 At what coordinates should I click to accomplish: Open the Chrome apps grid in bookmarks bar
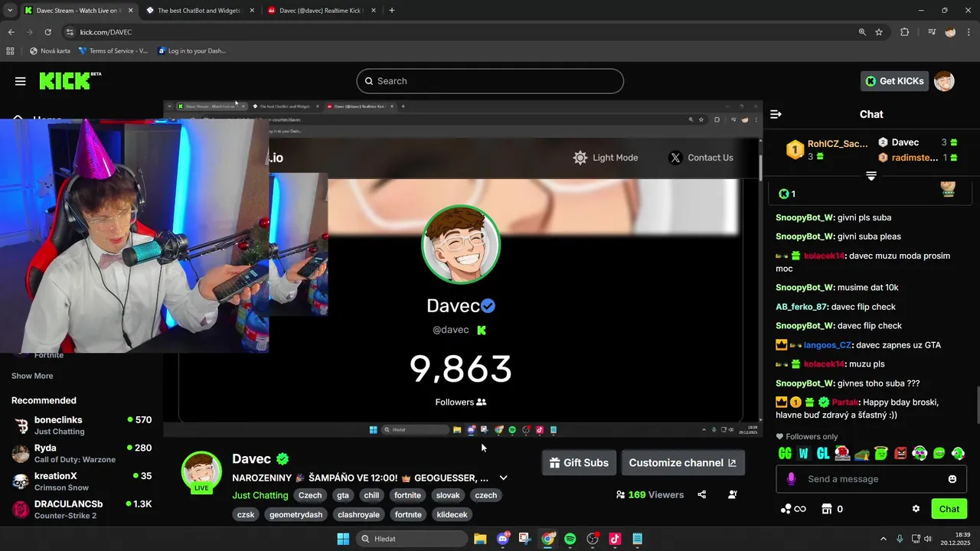(x=10, y=51)
